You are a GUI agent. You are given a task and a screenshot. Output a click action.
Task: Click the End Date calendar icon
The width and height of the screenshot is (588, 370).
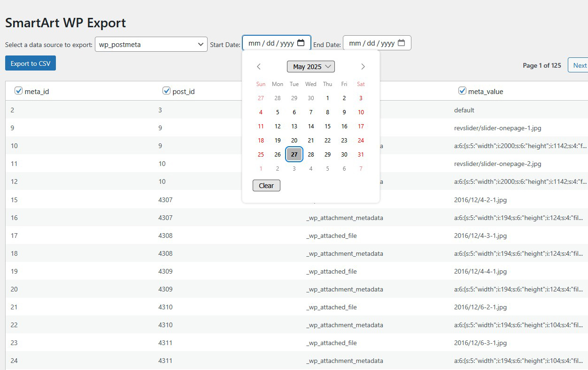(401, 43)
